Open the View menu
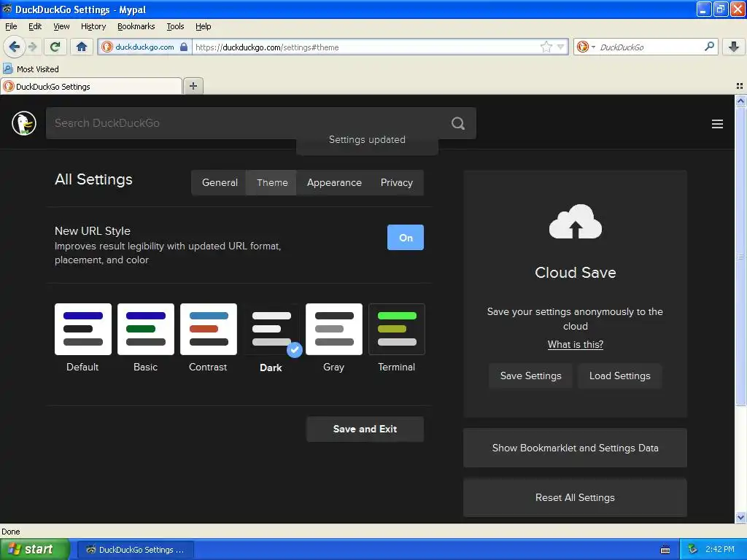This screenshot has height=560, width=747. point(61,26)
